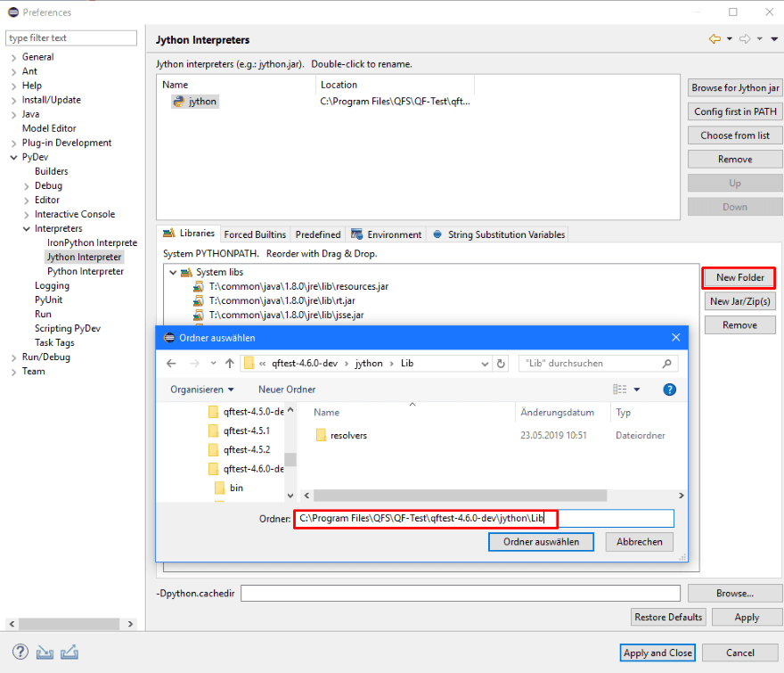Click the import preferences icon
Screen dimensions: 784x673
(45, 652)
